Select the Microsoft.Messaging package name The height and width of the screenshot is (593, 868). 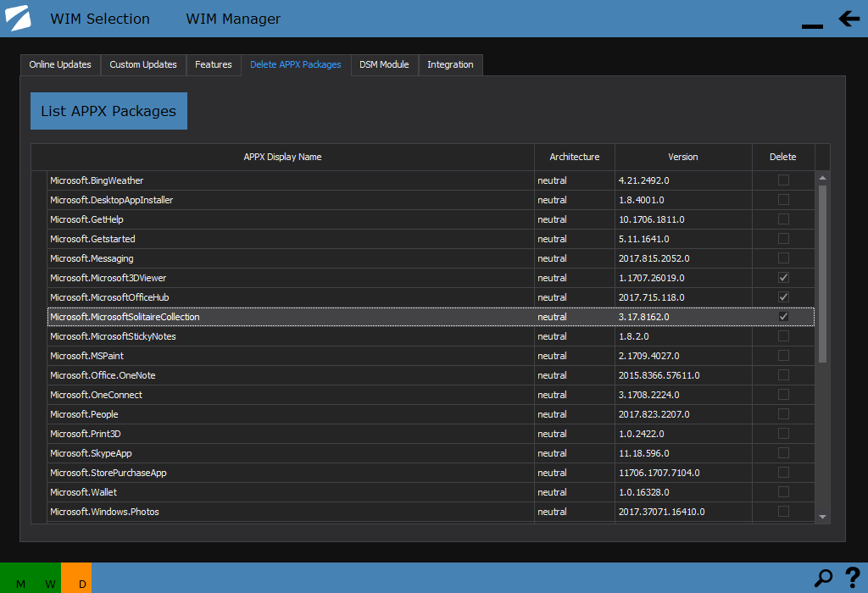[x=92, y=258]
